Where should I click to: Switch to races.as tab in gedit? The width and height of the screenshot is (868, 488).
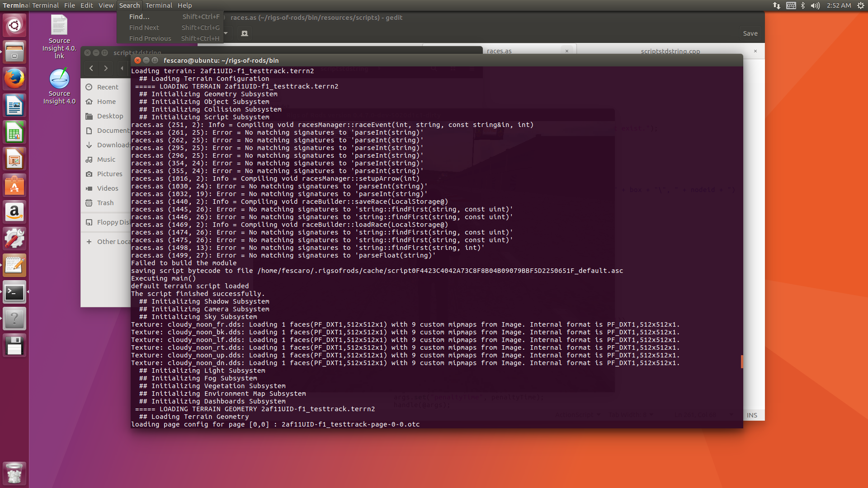(499, 51)
